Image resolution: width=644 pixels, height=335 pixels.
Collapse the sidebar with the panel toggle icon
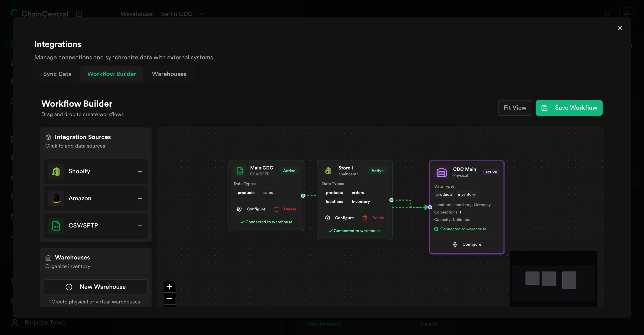coord(79,14)
